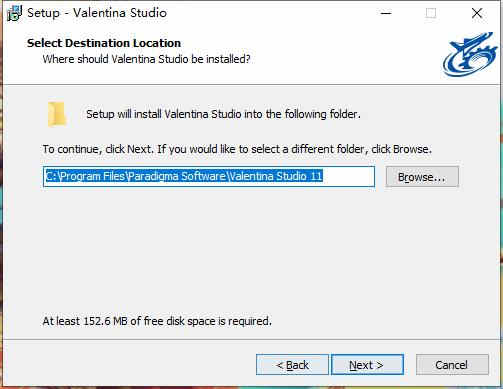Image resolution: width=503 pixels, height=389 pixels.
Task: Click empty space at end of path field
Action: coord(348,176)
